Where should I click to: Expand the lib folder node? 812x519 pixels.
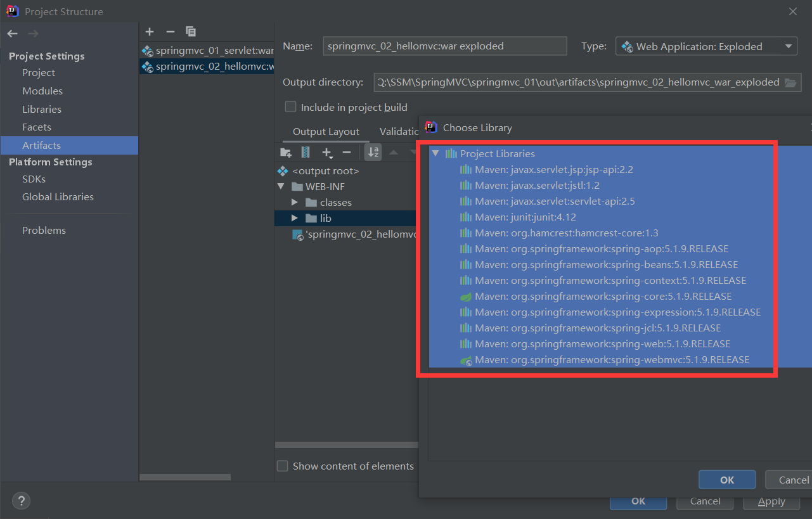click(x=295, y=218)
